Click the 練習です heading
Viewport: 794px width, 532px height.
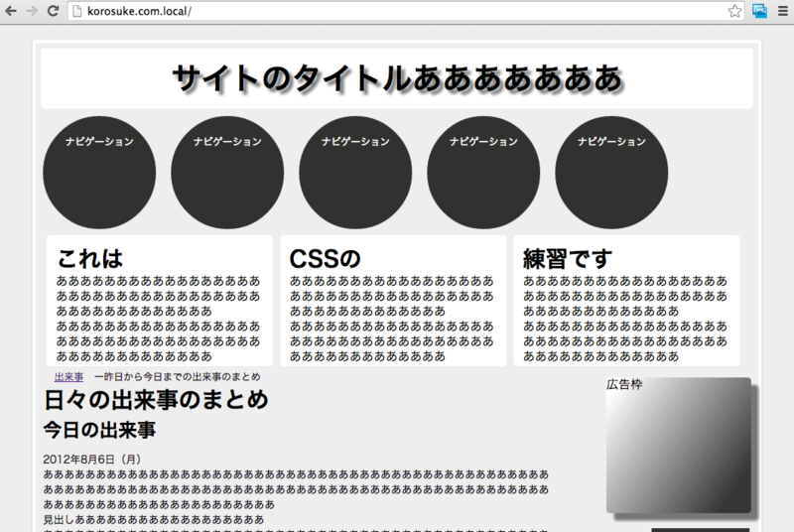click(x=568, y=259)
